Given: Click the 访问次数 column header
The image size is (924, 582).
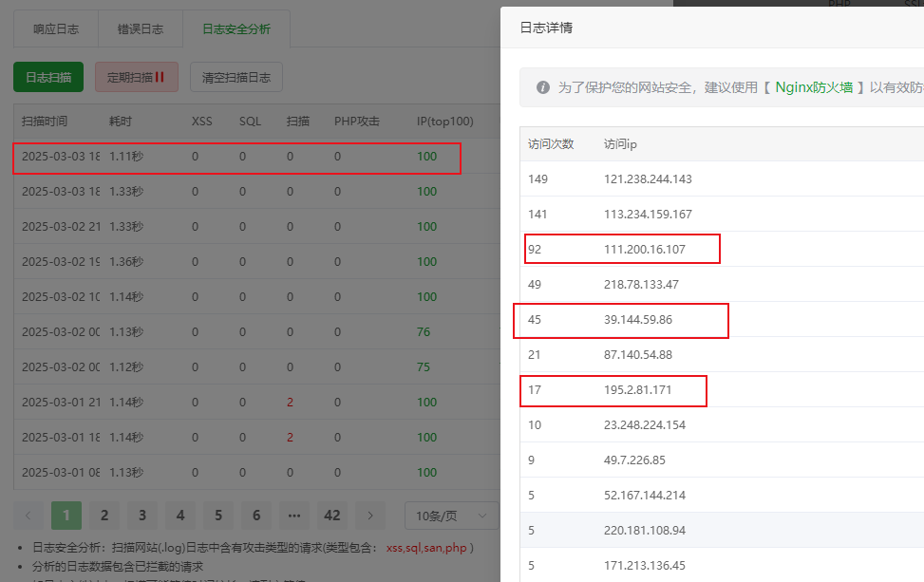Looking at the screenshot, I should (x=551, y=143).
